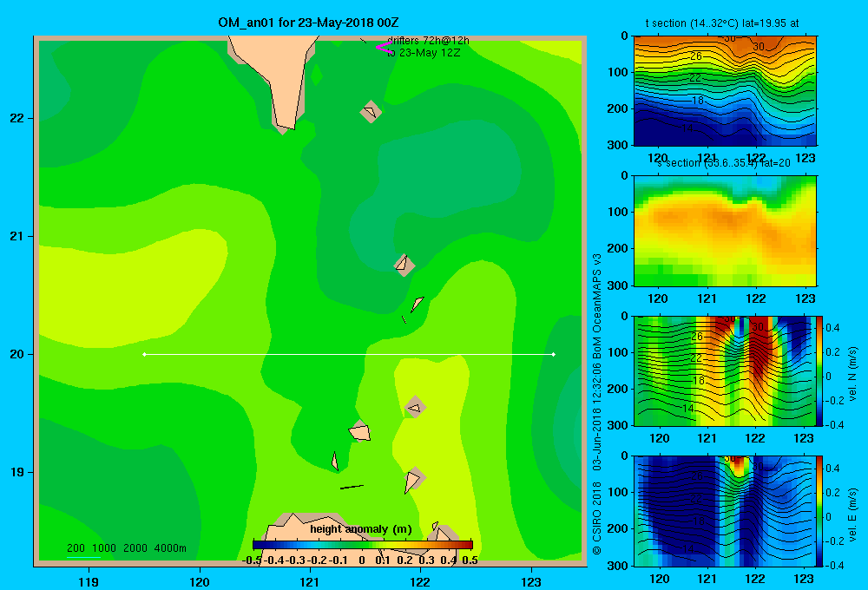Click the '4000m' depth legend entry
Image resolution: width=868 pixels, height=590 pixels.
(x=170, y=548)
